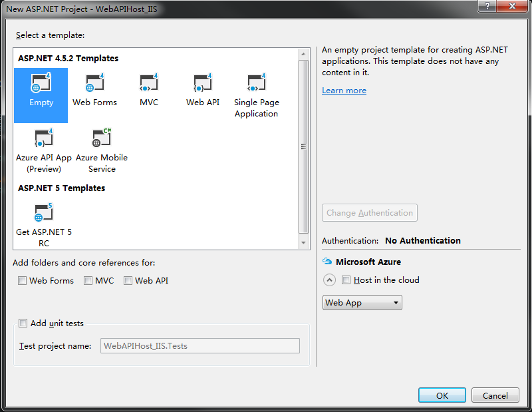Viewport: 532px width, 412px height.
Task: Select Azure API App (Preview) template icon
Action: [44, 138]
